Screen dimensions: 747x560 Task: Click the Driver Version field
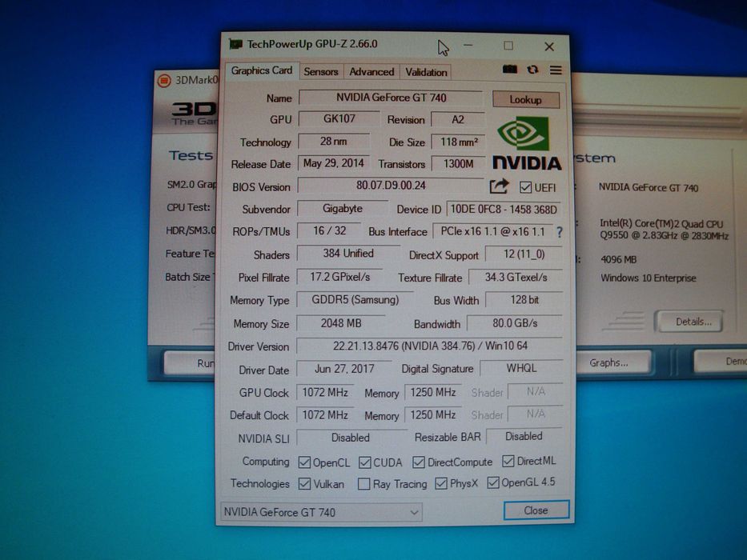(430, 346)
